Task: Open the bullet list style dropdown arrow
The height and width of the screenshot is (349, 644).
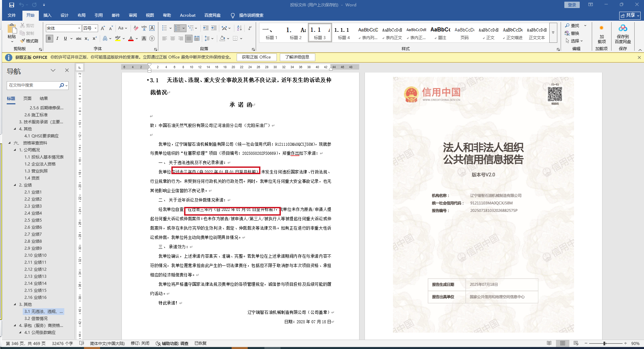Action: [x=170, y=28]
